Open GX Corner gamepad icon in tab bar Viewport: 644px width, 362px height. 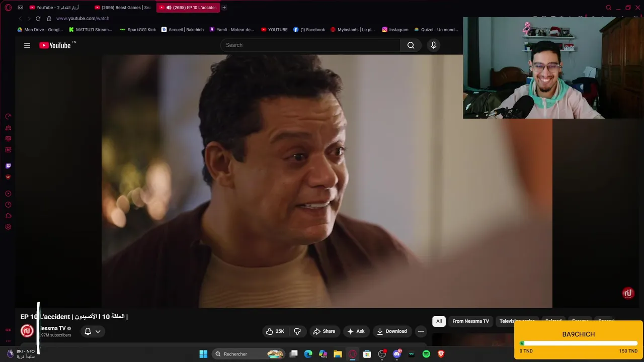(x=20, y=8)
